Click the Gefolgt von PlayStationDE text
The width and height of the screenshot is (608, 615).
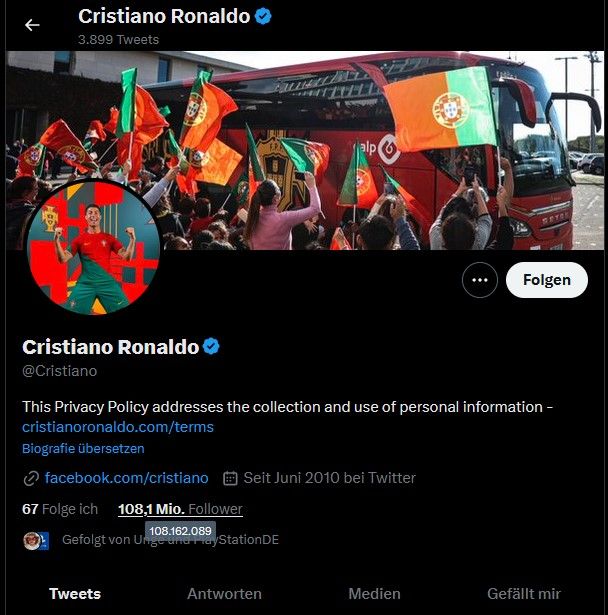pyautogui.click(x=170, y=540)
